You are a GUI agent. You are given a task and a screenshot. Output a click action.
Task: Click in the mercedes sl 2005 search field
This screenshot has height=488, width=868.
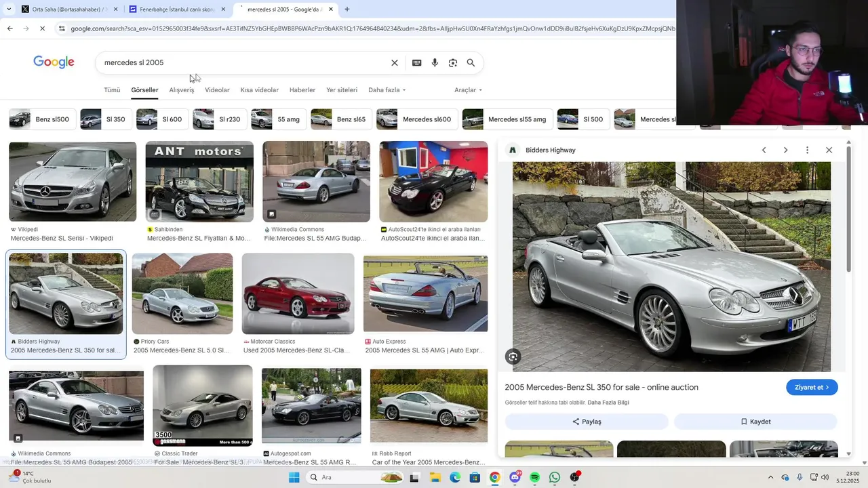point(244,62)
